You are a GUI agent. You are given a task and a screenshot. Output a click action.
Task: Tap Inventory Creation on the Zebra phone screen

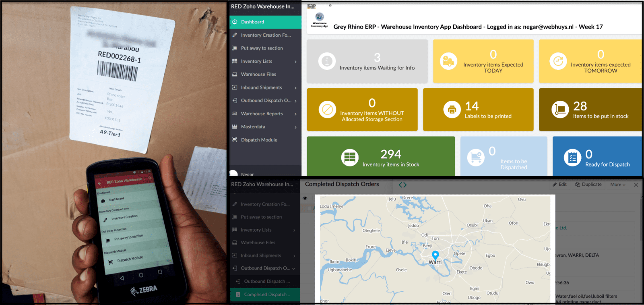[124, 217]
